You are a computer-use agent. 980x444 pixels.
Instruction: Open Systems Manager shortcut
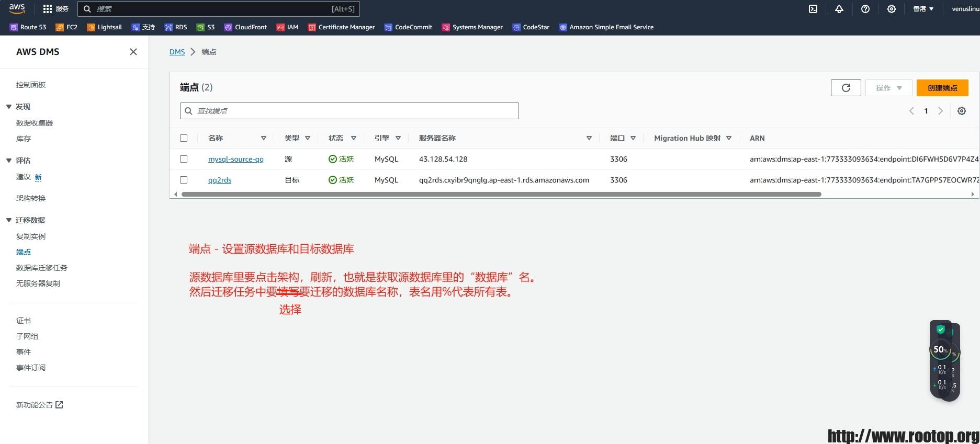click(x=472, y=27)
